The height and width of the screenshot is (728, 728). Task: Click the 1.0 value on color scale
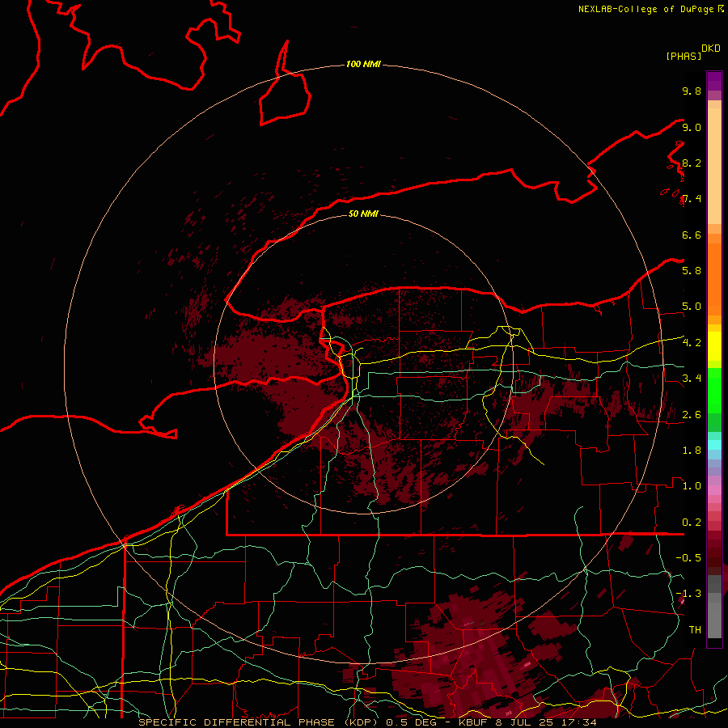(x=692, y=486)
